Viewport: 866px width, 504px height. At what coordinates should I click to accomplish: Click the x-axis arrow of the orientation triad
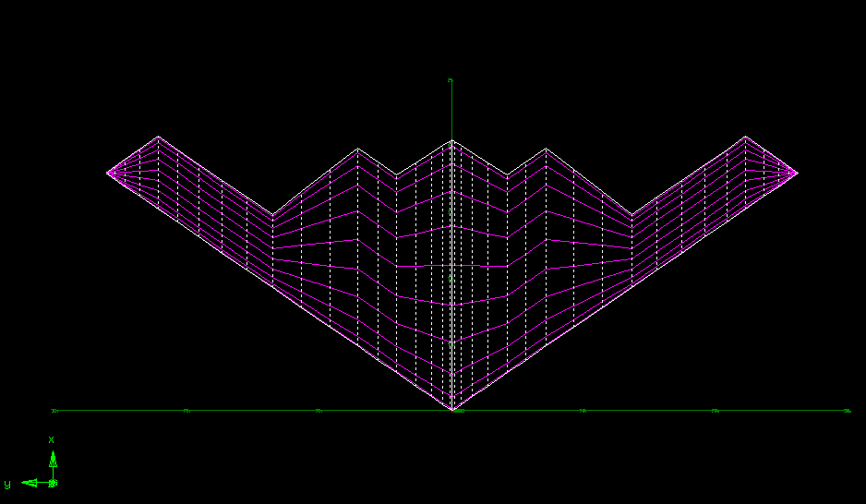coord(53,458)
